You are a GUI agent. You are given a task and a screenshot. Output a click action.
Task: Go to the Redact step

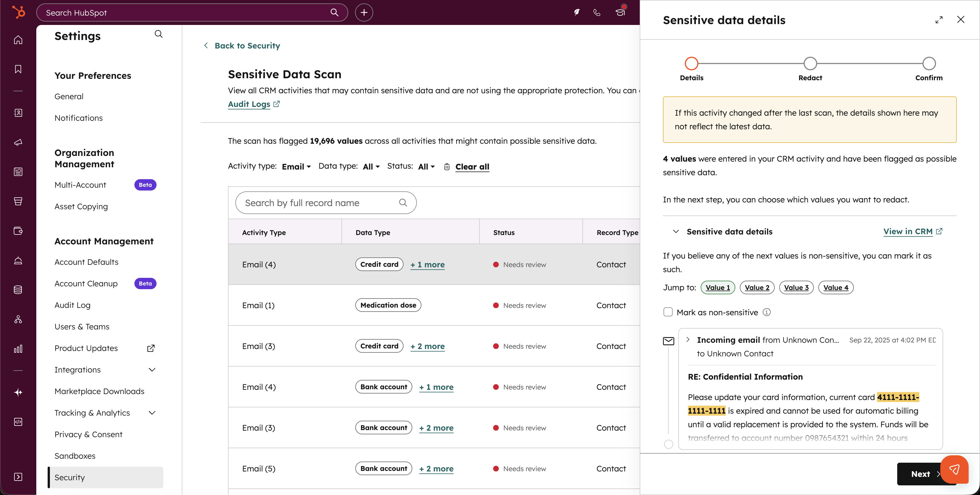(x=810, y=64)
